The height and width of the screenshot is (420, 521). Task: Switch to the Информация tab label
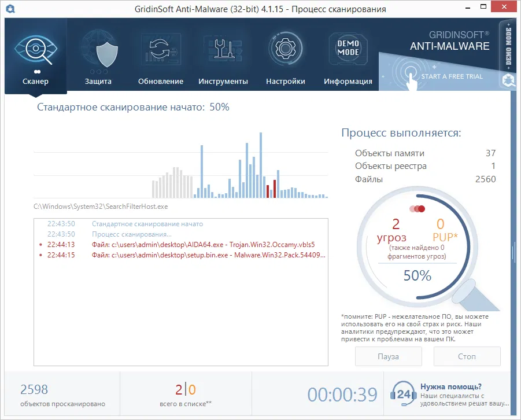point(348,81)
